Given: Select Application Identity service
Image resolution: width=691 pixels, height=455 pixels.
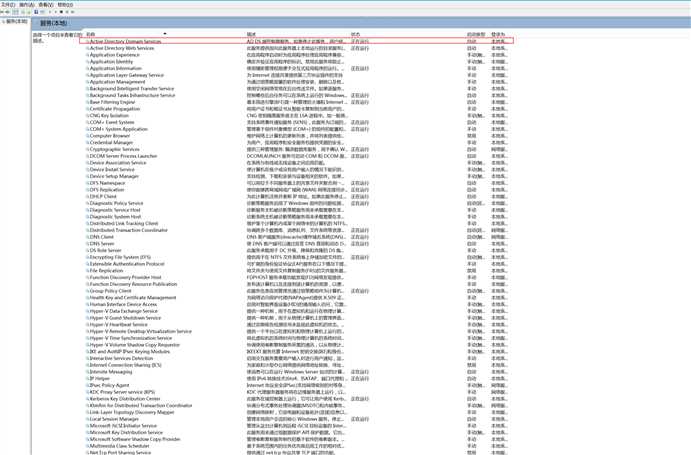Looking at the screenshot, I should pyautogui.click(x=111, y=62).
